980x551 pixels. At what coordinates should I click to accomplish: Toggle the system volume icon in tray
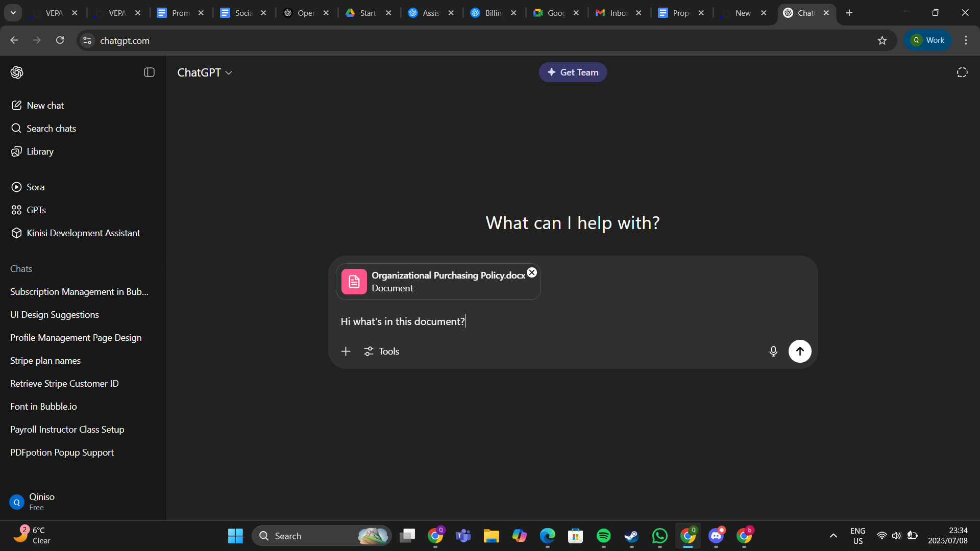[x=896, y=536]
